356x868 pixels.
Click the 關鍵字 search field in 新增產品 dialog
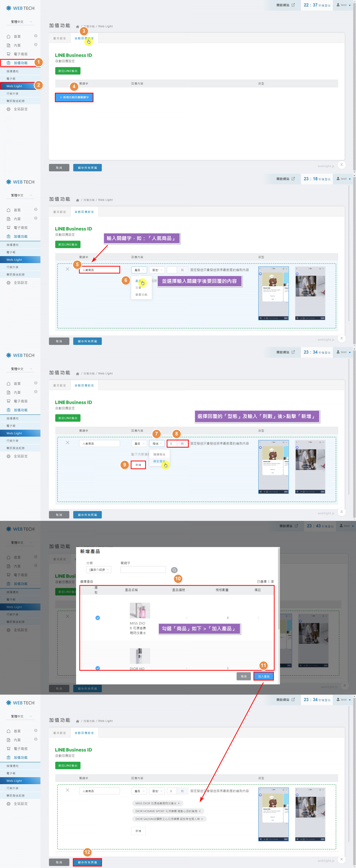point(143,570)
